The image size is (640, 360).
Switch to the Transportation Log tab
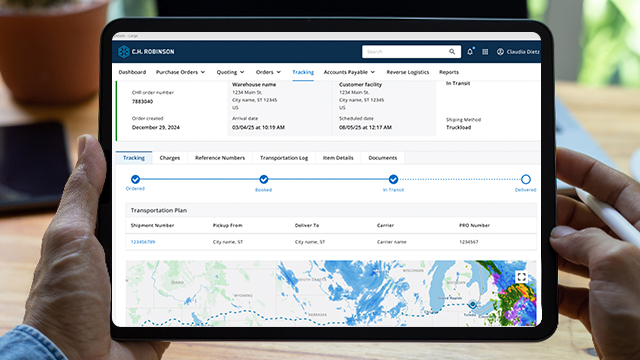pos(284,158)
